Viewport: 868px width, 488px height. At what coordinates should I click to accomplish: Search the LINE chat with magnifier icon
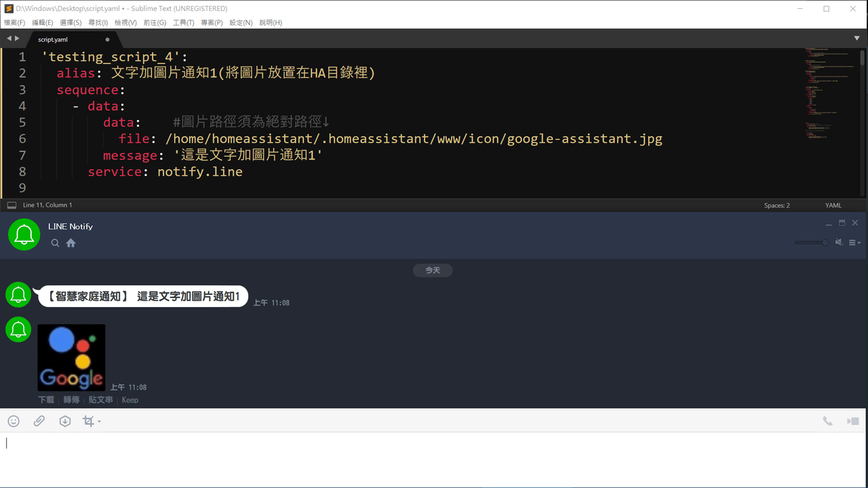click(55, 243)
